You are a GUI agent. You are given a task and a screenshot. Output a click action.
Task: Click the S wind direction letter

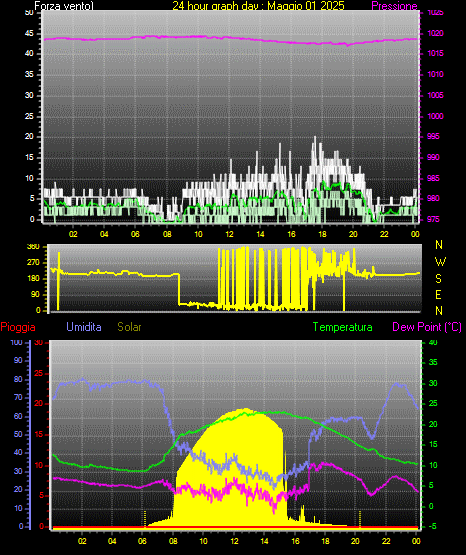438,279
